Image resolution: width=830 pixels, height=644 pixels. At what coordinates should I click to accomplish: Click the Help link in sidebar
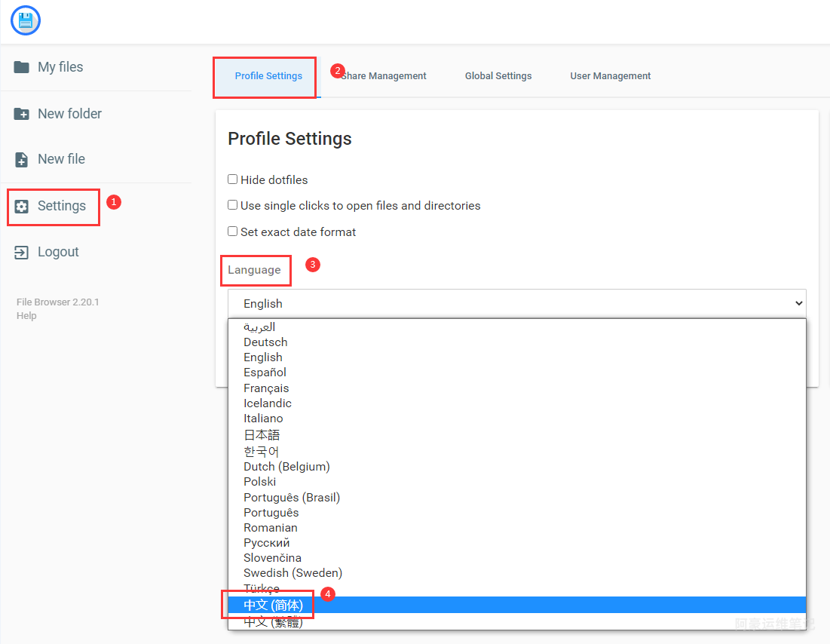[26, 316]
